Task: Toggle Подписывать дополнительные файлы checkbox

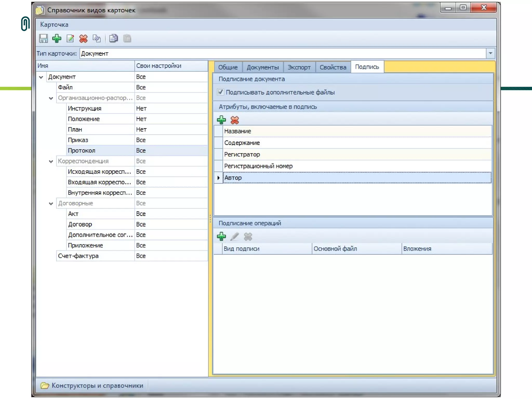Action: [221, 92]
